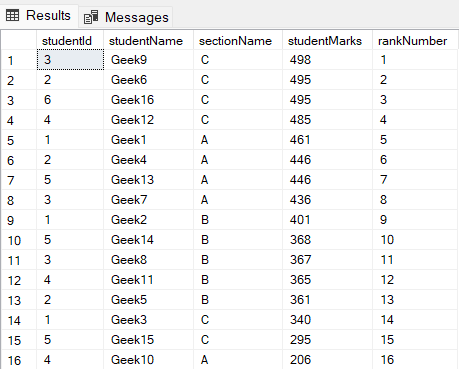This screenshot has width=459, height=369.
Task: Click the Messages tab icon
Action: coord(91,17)
